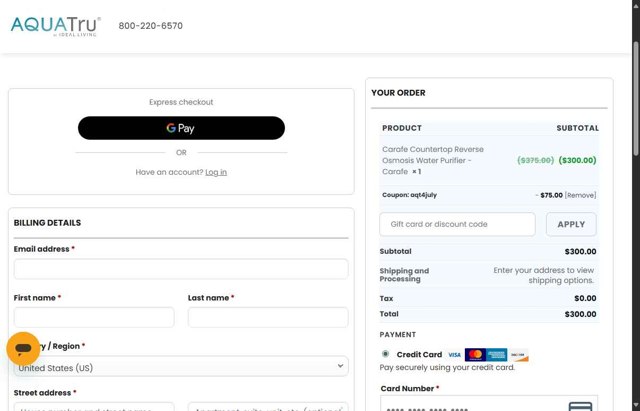This screenshot has width=640, height=411.
Task: Open the orange chat widget bubble
Action: (23, 349)
